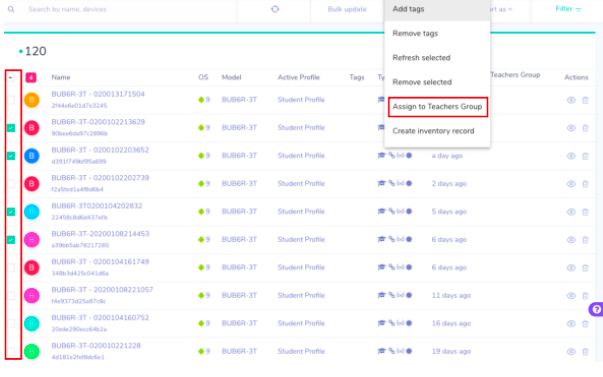This screenshot has width=603, height=377.
Task: Eye icon in BUB6R-3T - 0200102203652 row
Action: [571, 156]
